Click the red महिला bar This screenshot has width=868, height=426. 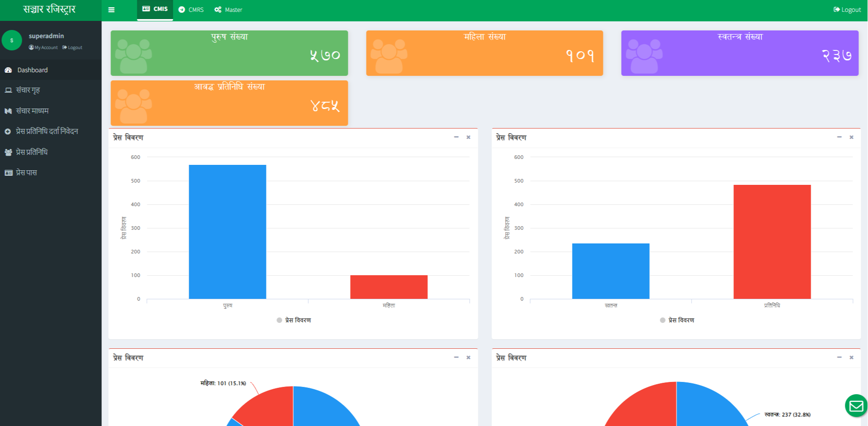coord(389,287)
